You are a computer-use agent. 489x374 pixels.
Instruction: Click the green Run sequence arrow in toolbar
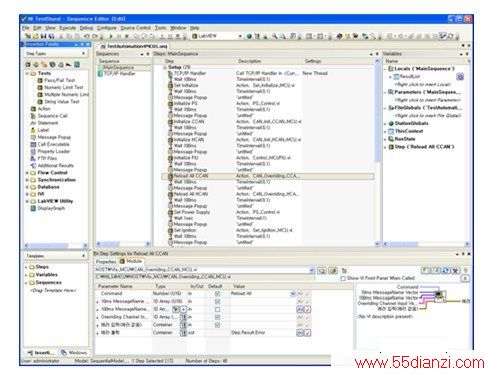pyautogui.click(x=111, y=36)
